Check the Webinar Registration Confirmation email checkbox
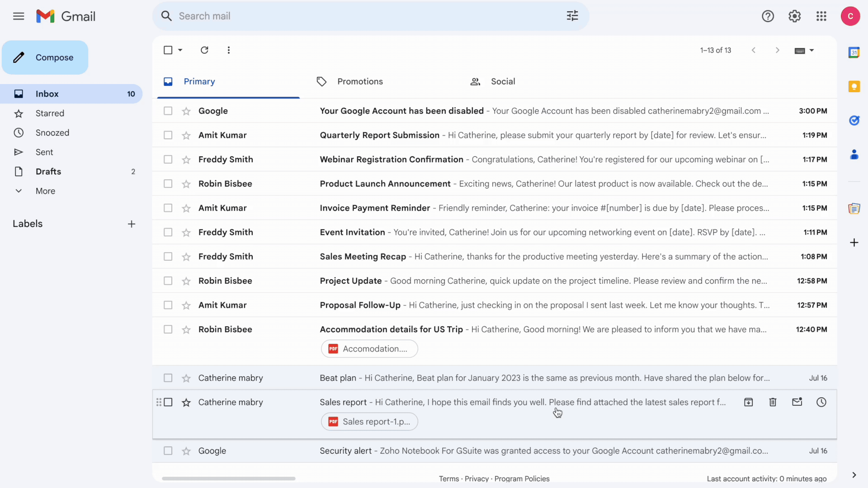The height and width of the screenshot is (488, 868). [x=168, y=160]
